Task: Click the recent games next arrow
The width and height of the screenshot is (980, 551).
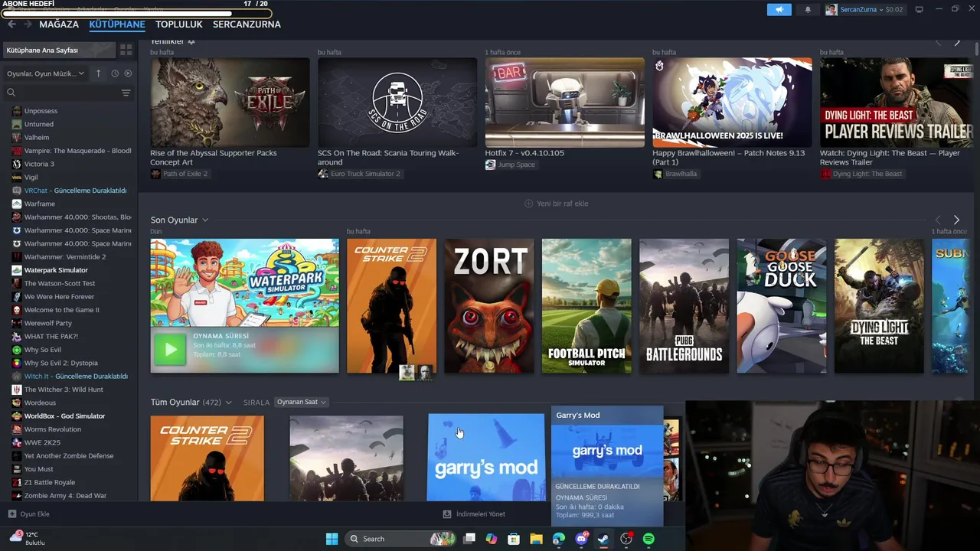Action: coord(956,220)
